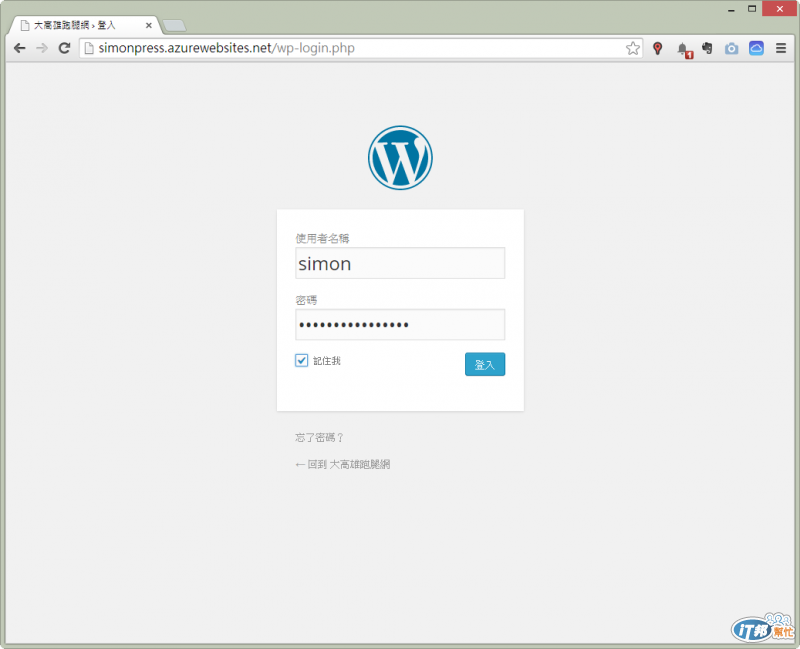Open the Chrome hamburger menu
The height and width of the screenshot is (649, 800).
(x=781, y=48)
